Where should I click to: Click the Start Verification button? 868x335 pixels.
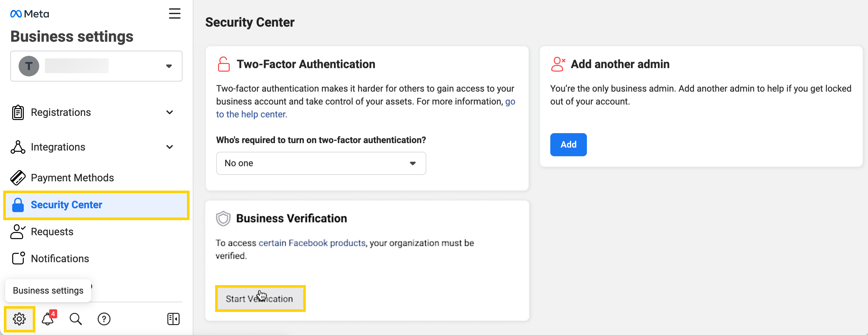point(260,299)
